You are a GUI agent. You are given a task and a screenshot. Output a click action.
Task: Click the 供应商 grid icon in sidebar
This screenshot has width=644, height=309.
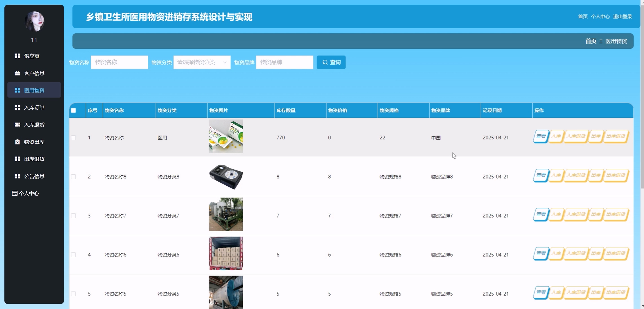pyautogui.click(x=17, y=56)
